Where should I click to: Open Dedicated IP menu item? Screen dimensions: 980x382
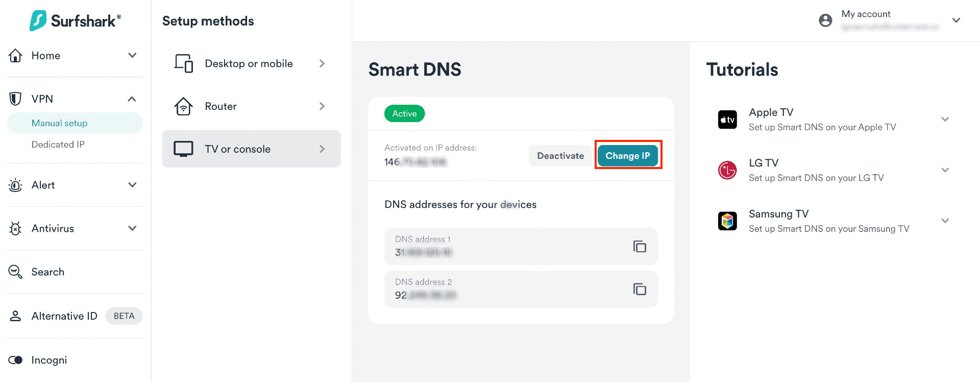[x=58, y=145]
